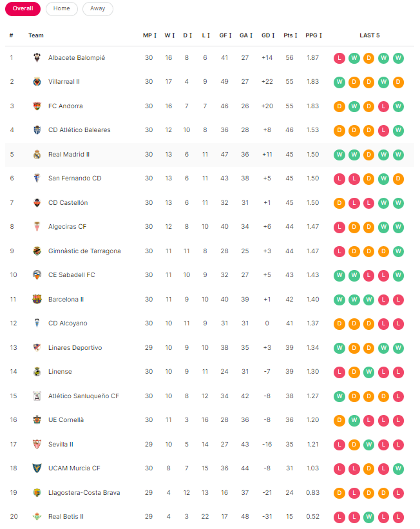Select the Overall standings tab
The height and width of the screenshot is (529, 420).
[23, 9]
